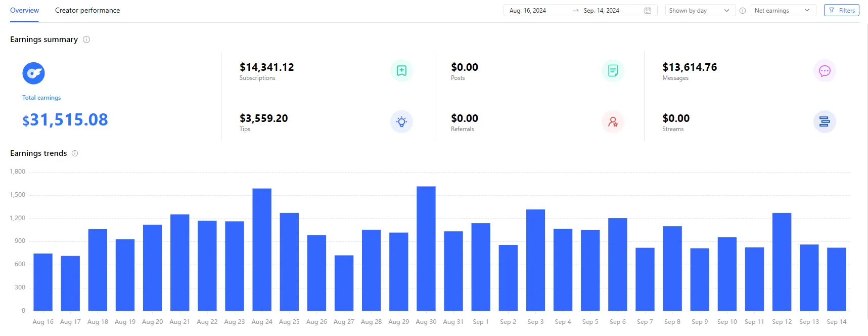Select the Aug 24 bar in chart
The width and height of the screenshot is (868, 336).
pyautogui.click(x=262, y=249)
